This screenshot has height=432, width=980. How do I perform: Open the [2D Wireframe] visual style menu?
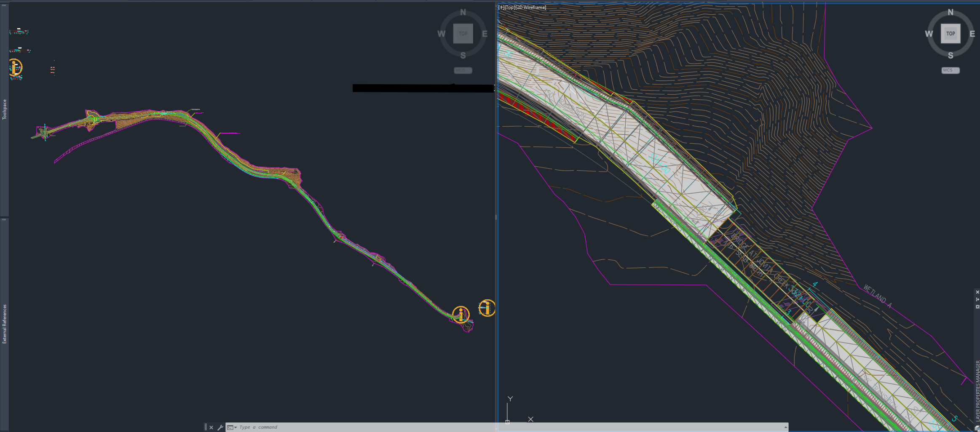[x=531, y=8]
